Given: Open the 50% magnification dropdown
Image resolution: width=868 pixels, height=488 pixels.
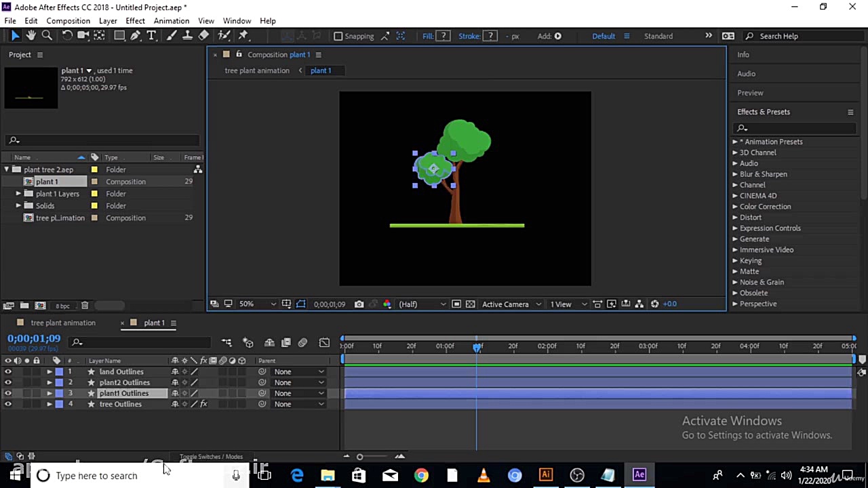Looking at the screenshot, I should click(258, 304).
